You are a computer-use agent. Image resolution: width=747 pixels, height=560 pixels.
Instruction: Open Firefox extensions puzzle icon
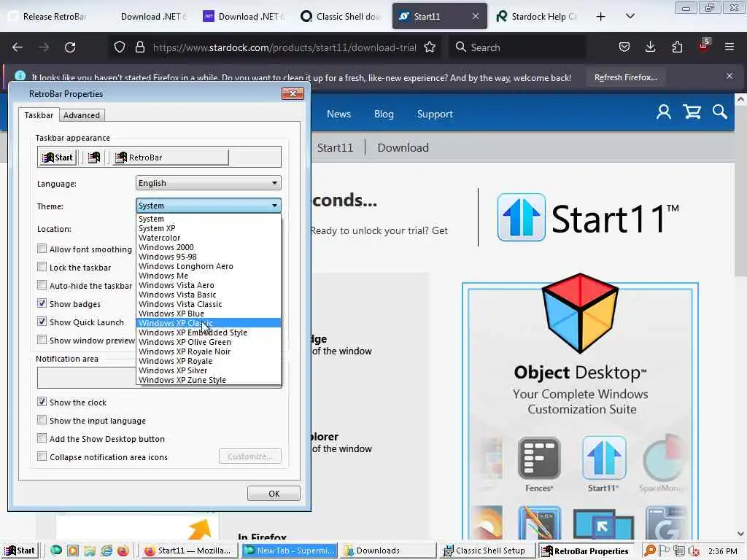click(x=677, y=47)
